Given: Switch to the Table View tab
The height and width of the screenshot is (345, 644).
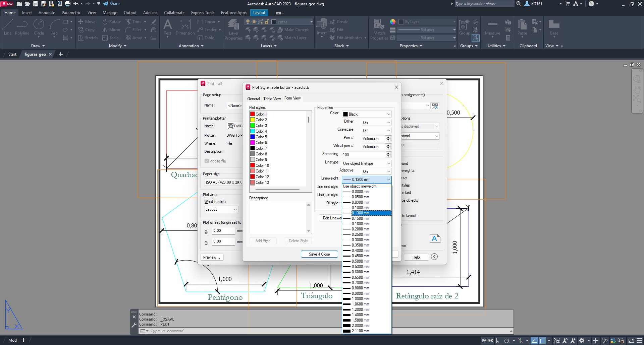Looking at the screenshot, I should (272, 99).
